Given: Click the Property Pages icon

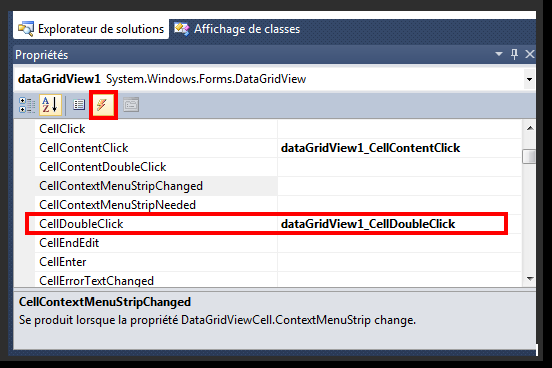Looking at the screenshot, I should [131, 105].
